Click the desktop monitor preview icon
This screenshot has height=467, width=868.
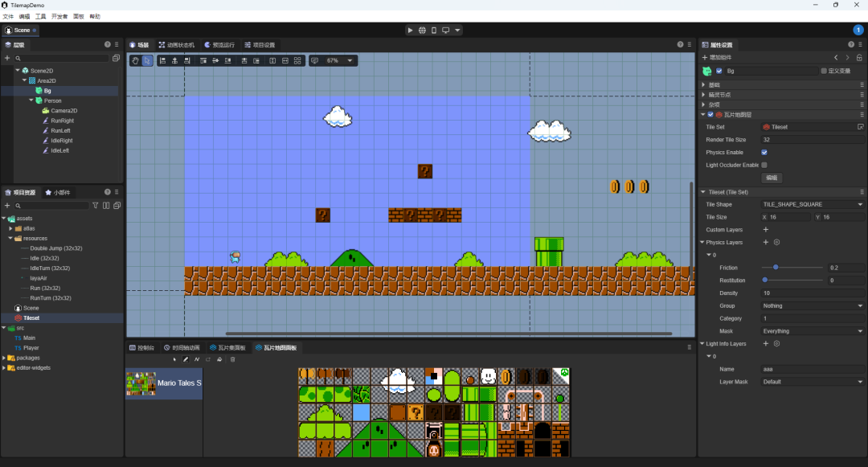point(445,31)
